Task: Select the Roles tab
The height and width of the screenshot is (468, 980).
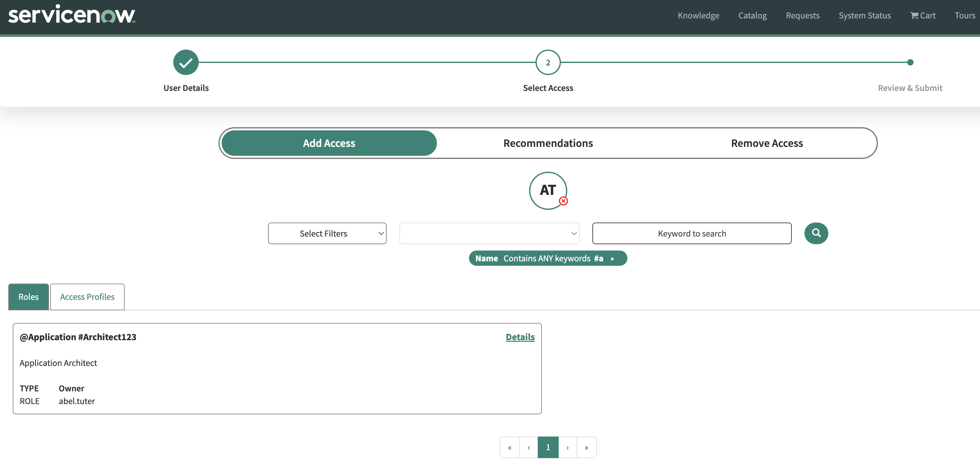Action: [x=29, y=297]
